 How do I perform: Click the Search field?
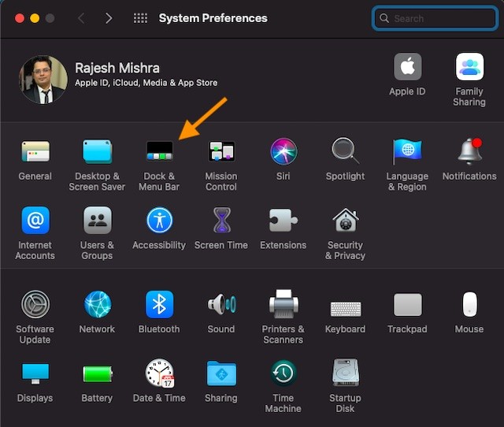click(435, 18)
